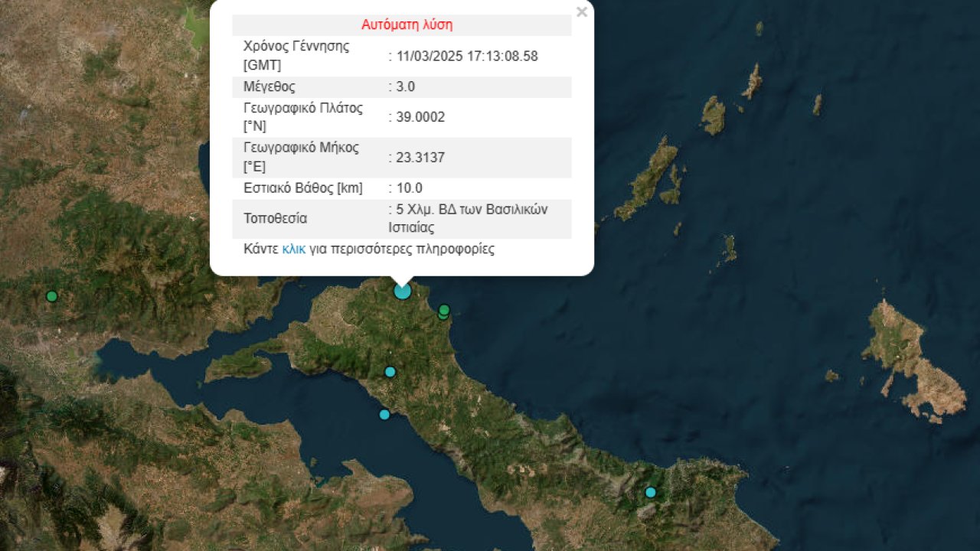Click the green earthquake marker on far-left mainland
Viewport: 980px width, 551px height.
51,296
